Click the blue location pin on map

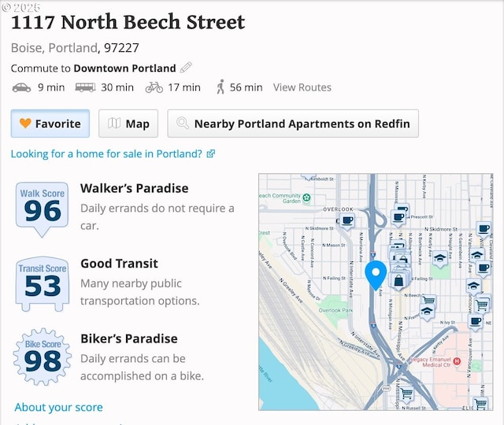pos(376,275)
